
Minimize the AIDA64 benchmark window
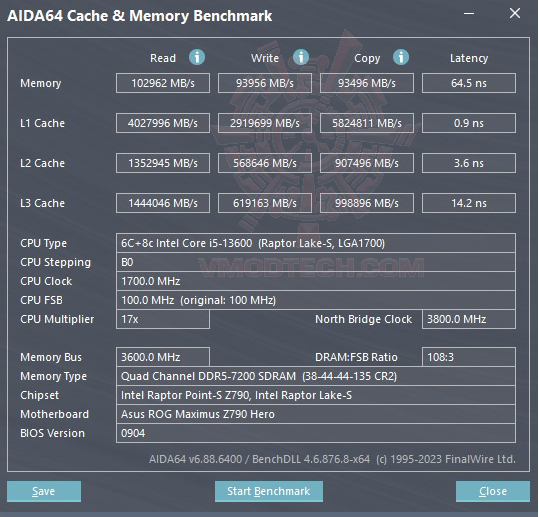[469, 14]
